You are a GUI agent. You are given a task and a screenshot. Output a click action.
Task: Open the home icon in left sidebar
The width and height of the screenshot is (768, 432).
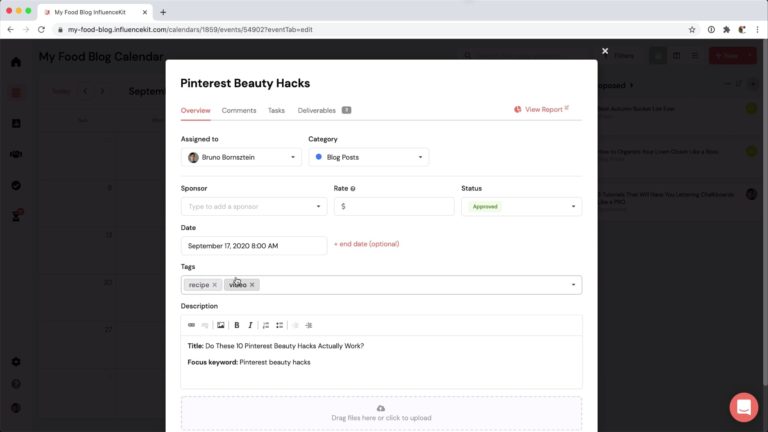(16, 62)
